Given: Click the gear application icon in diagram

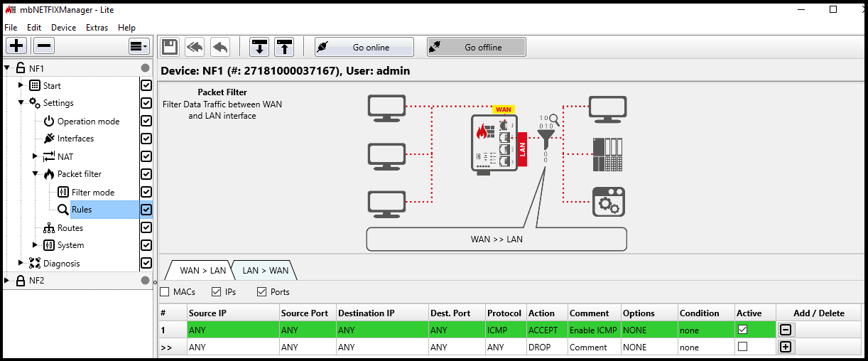Looking at the screenshot, I should 609,201.
